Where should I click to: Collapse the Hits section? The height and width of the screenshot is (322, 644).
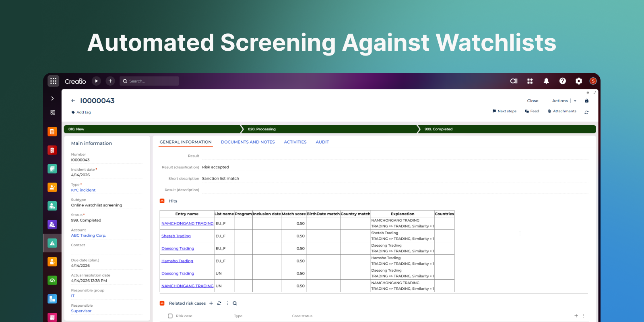[x=162, y=201]
